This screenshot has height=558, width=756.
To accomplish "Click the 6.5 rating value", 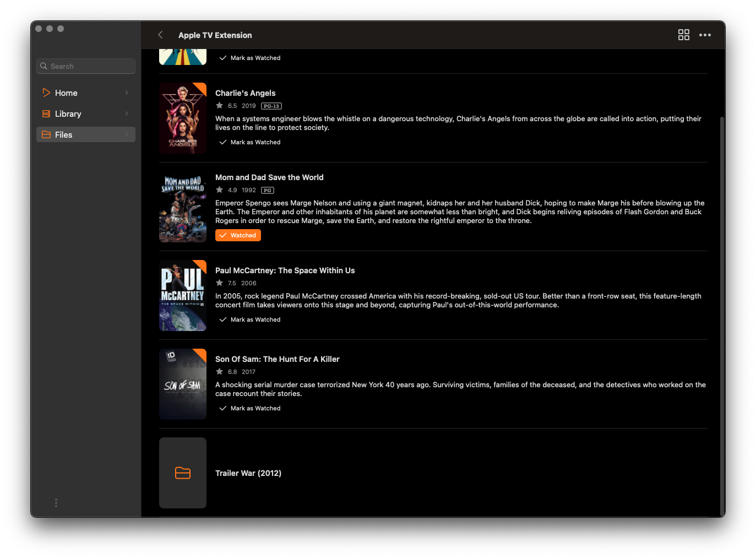I will pyautogui.click(x=232, y=106).
